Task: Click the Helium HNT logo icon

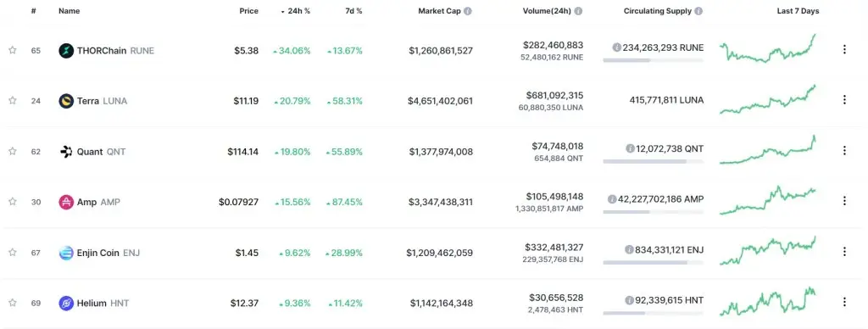Action: tap(66, 304)
